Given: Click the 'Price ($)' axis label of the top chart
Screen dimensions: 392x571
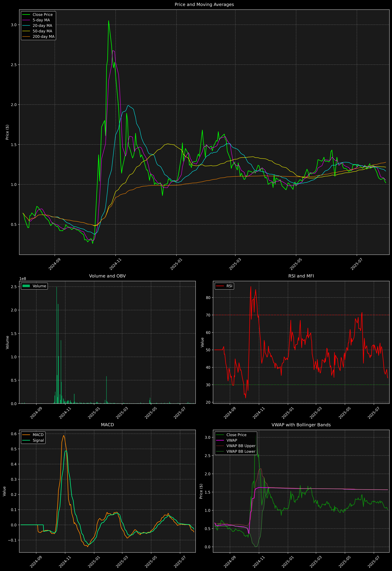Looking at the screenshot, I should point(7,132).
